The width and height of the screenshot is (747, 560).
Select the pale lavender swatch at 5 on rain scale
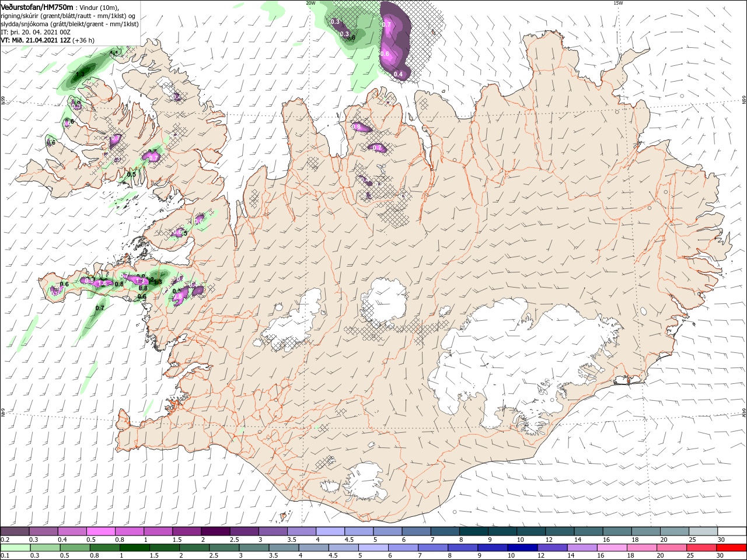(373, 548)
